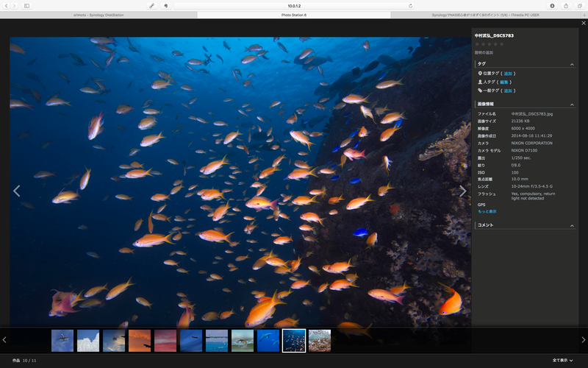This screenshot has height=368, width=588.
Task: Click the camera value NIKON CORPORATION
Action: (x=531, y=143)
